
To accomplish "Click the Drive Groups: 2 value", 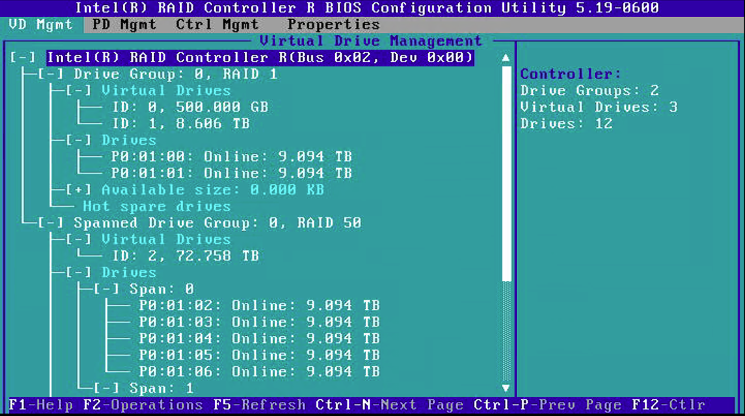I will [x=589, y=91].
